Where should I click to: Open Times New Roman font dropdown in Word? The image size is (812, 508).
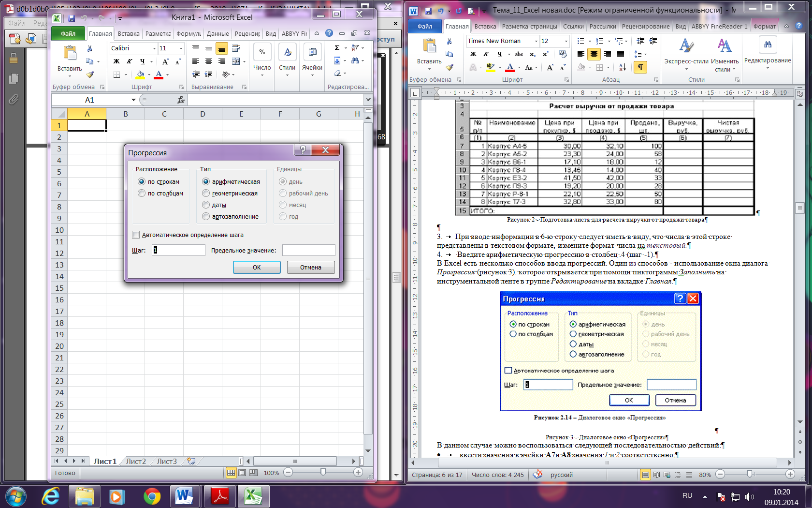(536, 41)
